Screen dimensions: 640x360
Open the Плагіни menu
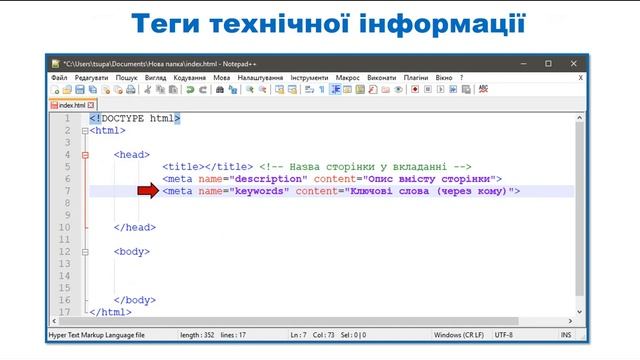[416, 78]
